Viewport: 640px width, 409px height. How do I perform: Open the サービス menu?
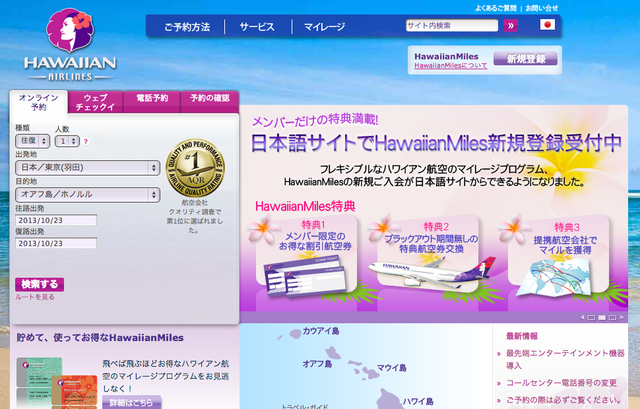point(257,27)
